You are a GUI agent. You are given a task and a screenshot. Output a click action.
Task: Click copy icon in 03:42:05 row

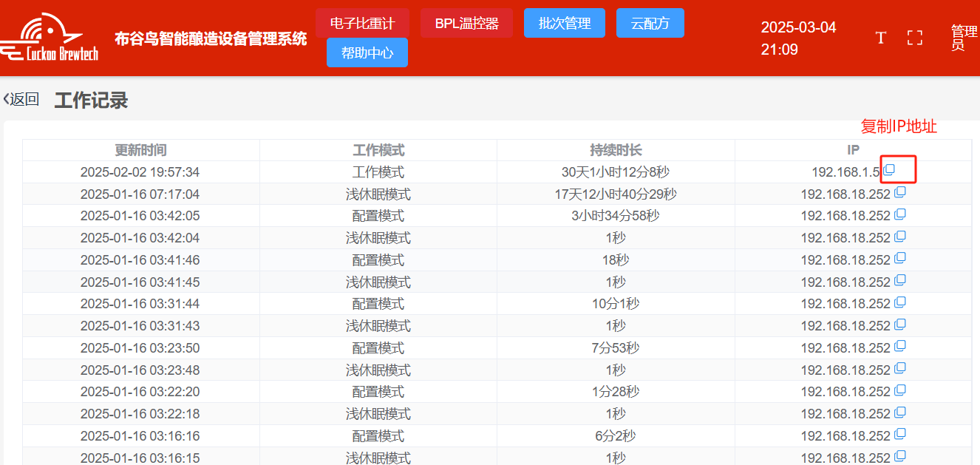(899, 215)
